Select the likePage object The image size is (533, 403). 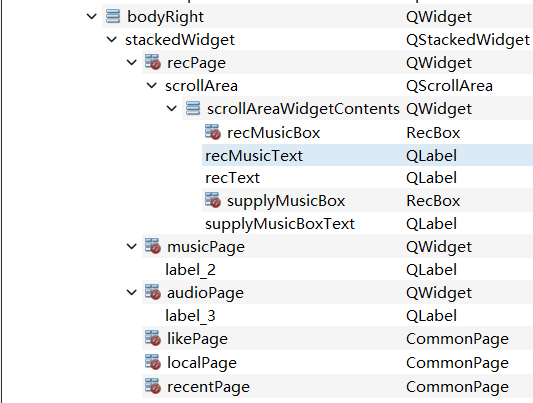(197, 339)
